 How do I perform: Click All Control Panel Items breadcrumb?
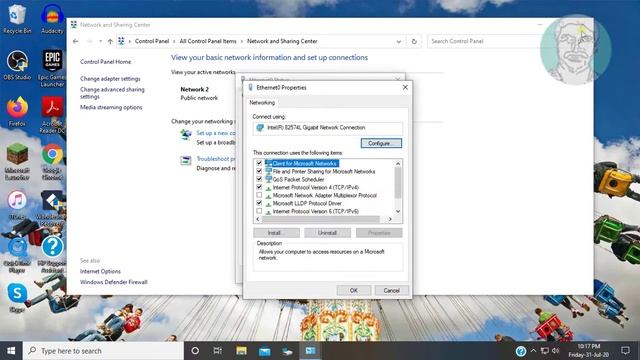coord(208,41)
